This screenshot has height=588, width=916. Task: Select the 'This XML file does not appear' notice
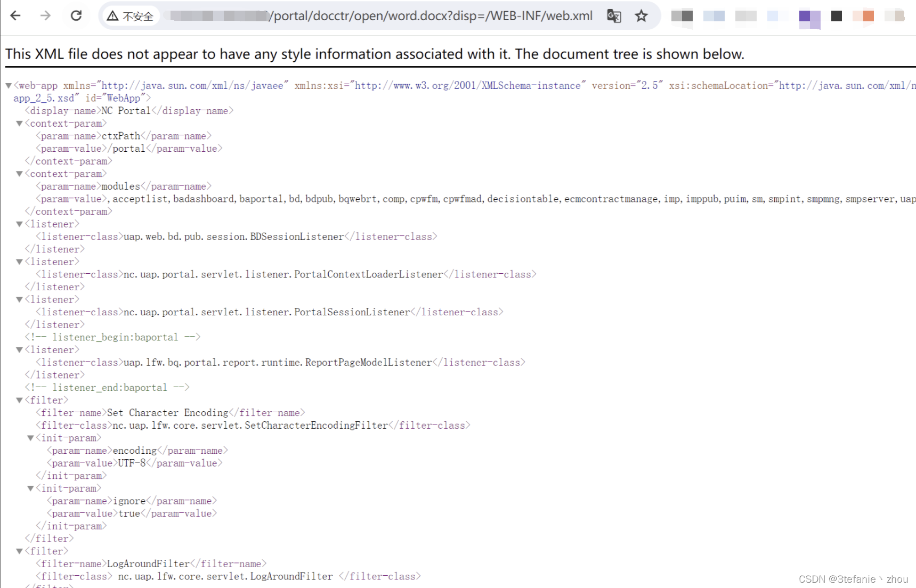[x=375, y=54]
